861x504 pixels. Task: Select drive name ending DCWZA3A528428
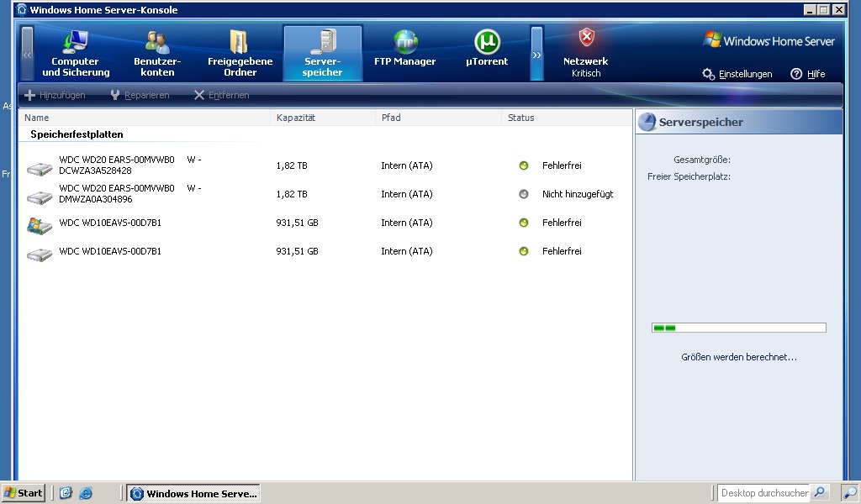point(130,165)
